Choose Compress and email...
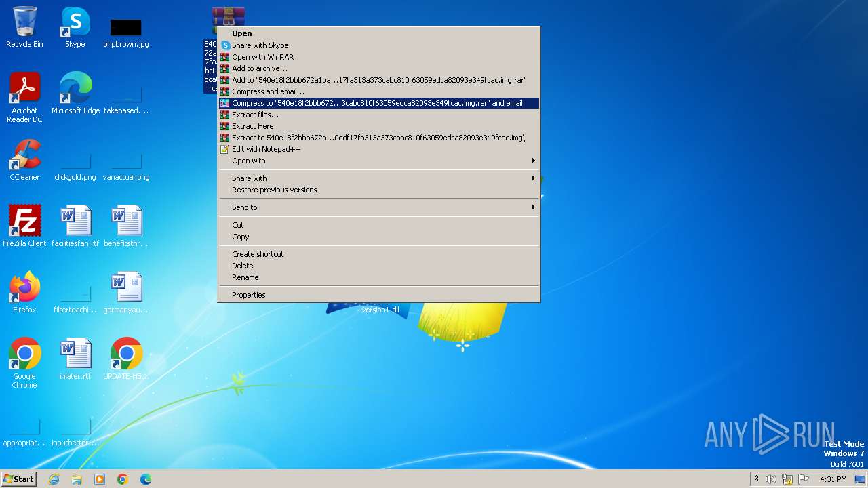The image size is (868, 488). click(x=378, y=91)
